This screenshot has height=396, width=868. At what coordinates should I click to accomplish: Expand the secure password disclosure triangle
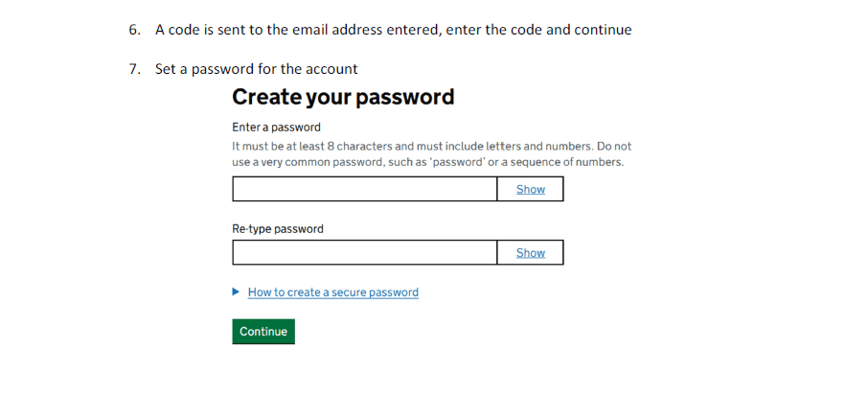click(x=237, y=291)
